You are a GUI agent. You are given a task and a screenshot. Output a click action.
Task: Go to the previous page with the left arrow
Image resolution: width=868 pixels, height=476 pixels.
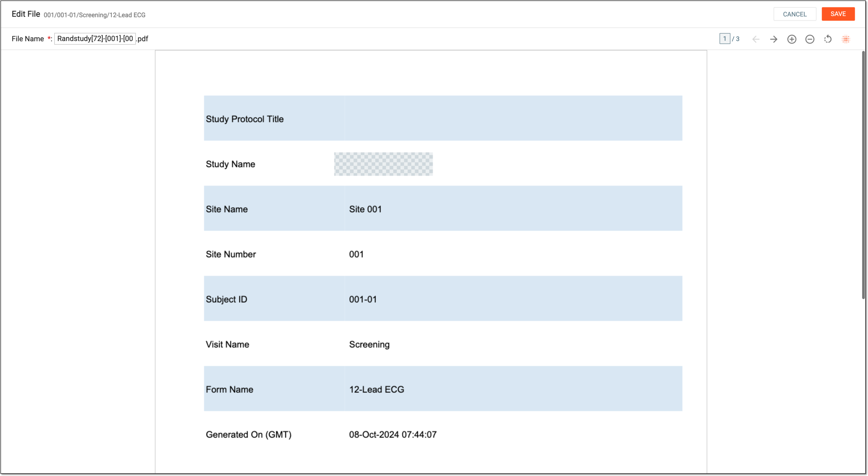756,39
